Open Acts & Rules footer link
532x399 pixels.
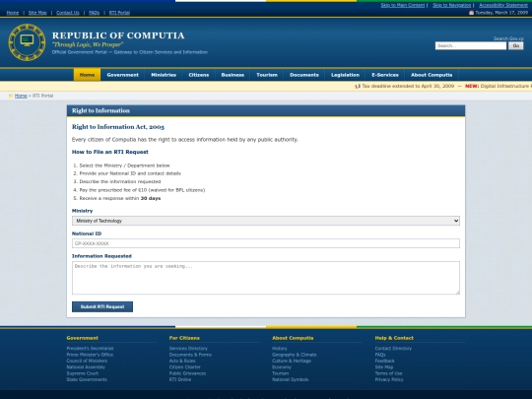pos(182,361)
